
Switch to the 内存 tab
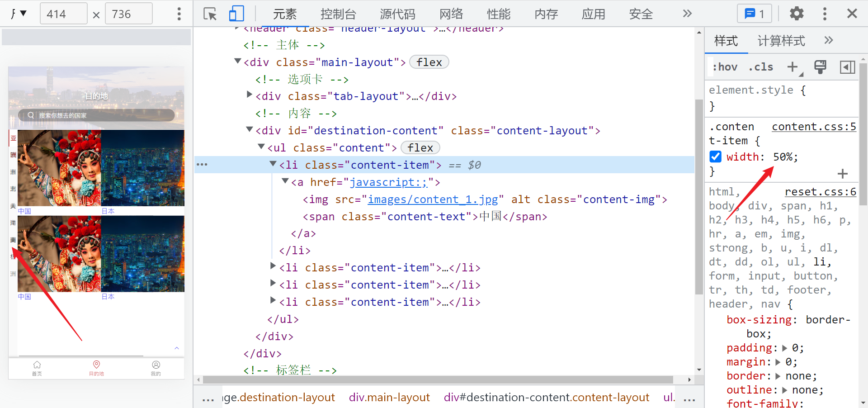(546, 14)
